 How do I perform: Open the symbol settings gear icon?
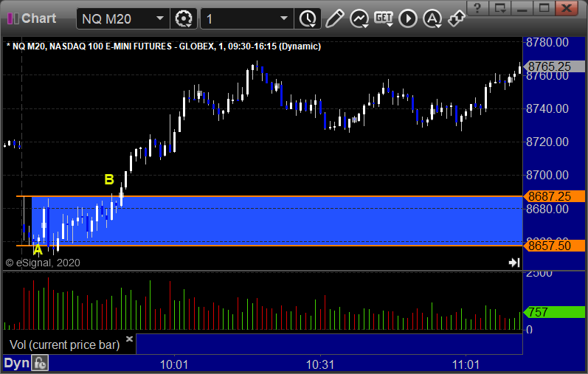184,18
